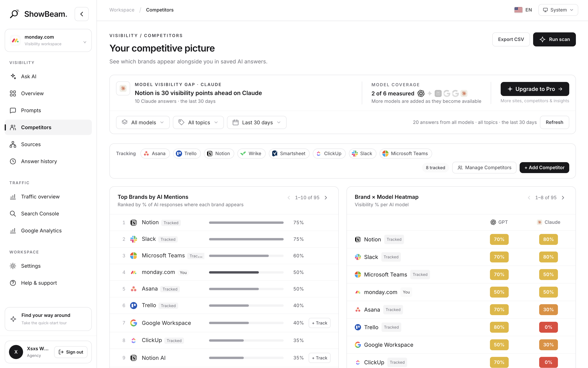The image size is (588, 368).
Task: Click Export CSV
Action: [x=511, y=39]
